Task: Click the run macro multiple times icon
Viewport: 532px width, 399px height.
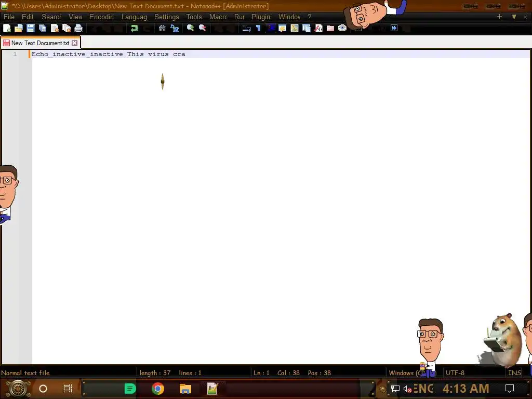Action: (394, 29)
